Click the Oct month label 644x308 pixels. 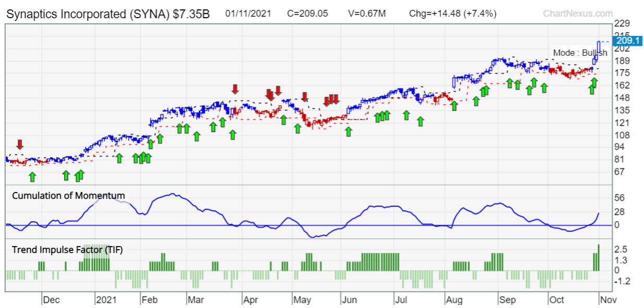coord(557,300)
